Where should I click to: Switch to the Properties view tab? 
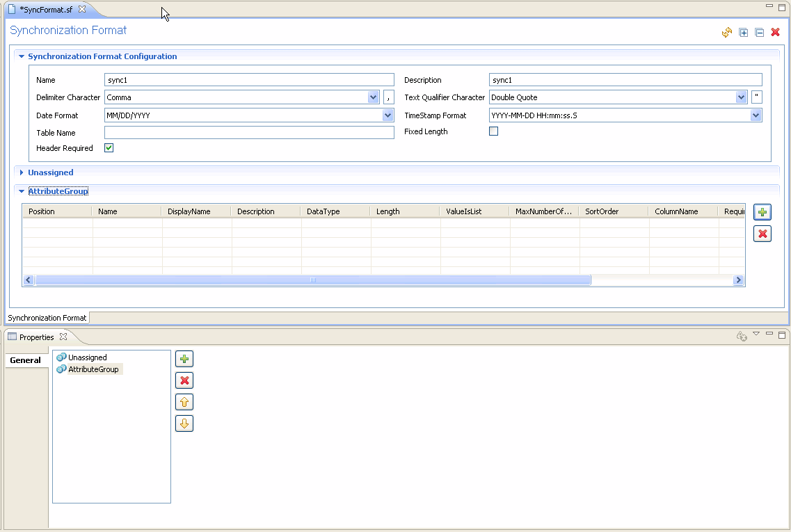coord(36,337)
